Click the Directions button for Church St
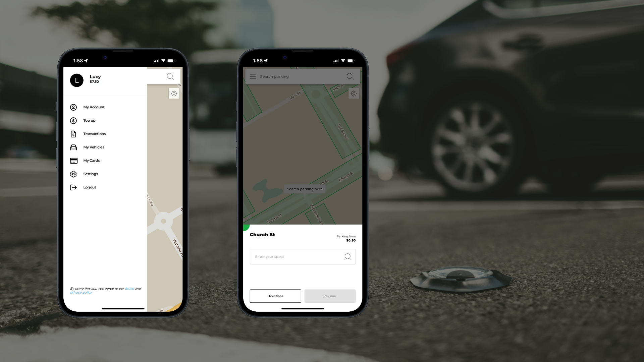644x362 pixels. (275, 296)
